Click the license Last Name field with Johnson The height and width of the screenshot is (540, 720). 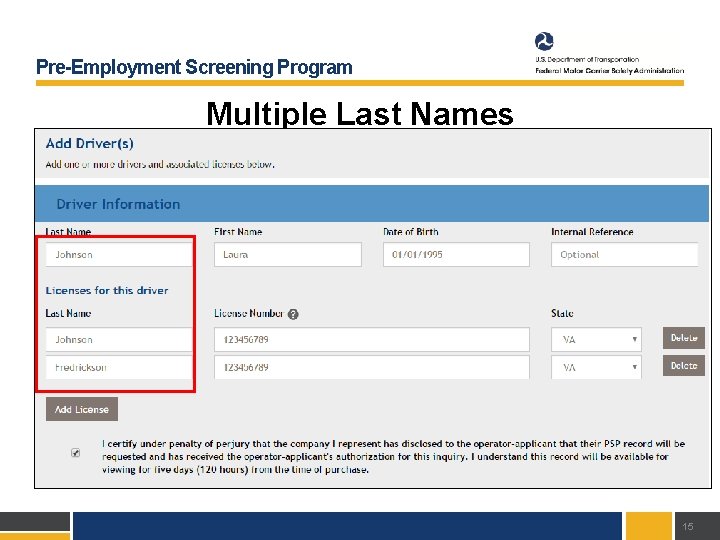(119, 339)
